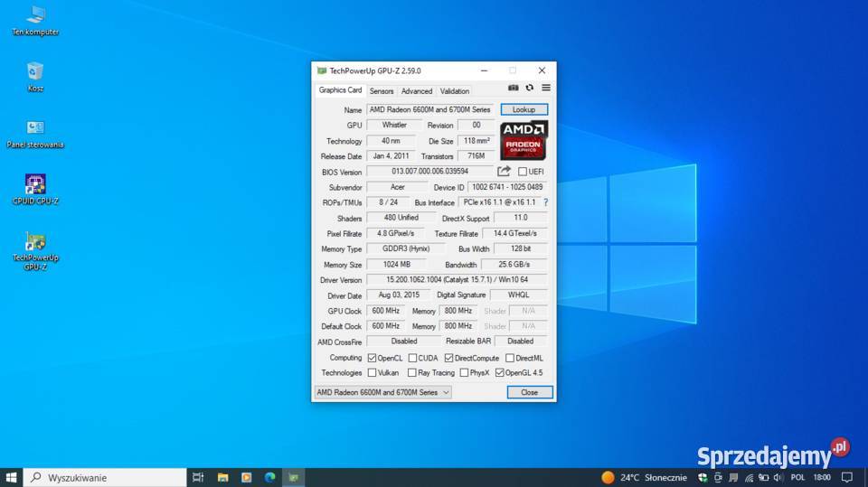Click the Driver Version field
The height and width of the screenshot is (487, 868).
click(x=457, y=280)
